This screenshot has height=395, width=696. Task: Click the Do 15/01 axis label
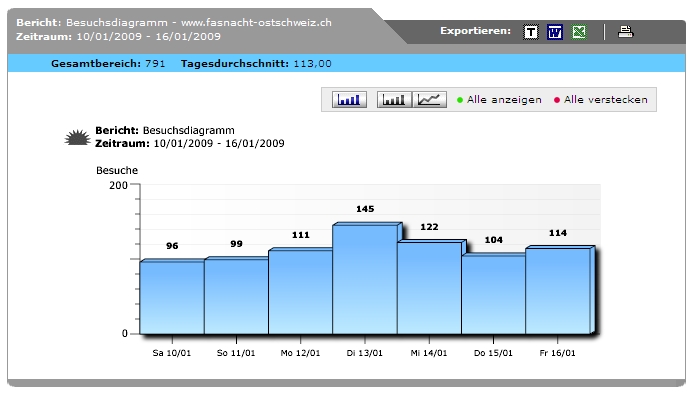coord(493,353)
